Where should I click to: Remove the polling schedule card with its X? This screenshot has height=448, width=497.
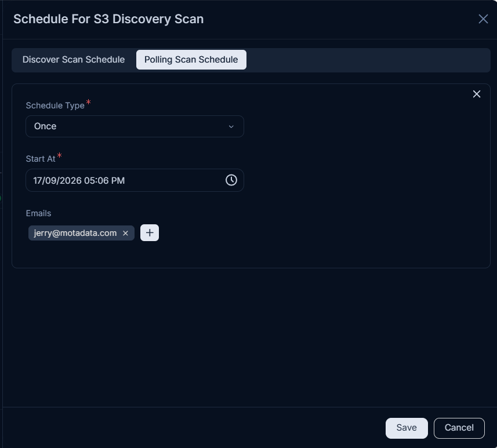pos(476,94)
